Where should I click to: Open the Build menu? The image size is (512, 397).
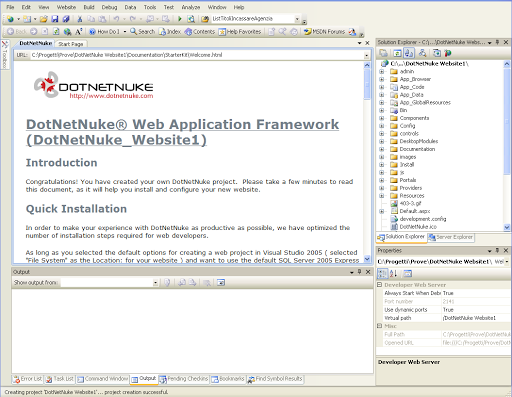89,7
